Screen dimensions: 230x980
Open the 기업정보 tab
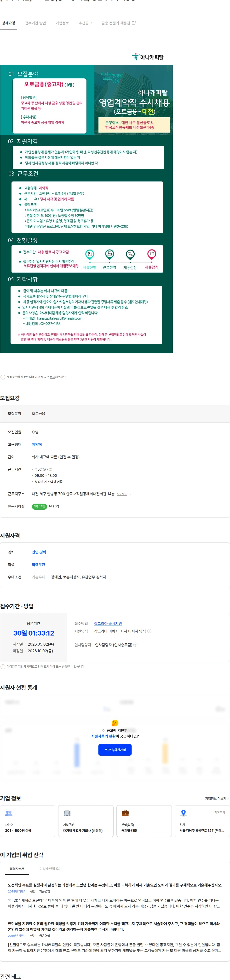click(x=62, y=23)
